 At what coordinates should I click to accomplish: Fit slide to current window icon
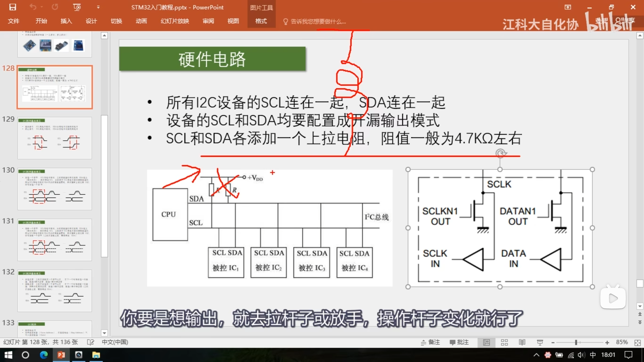tap(637, 343)
